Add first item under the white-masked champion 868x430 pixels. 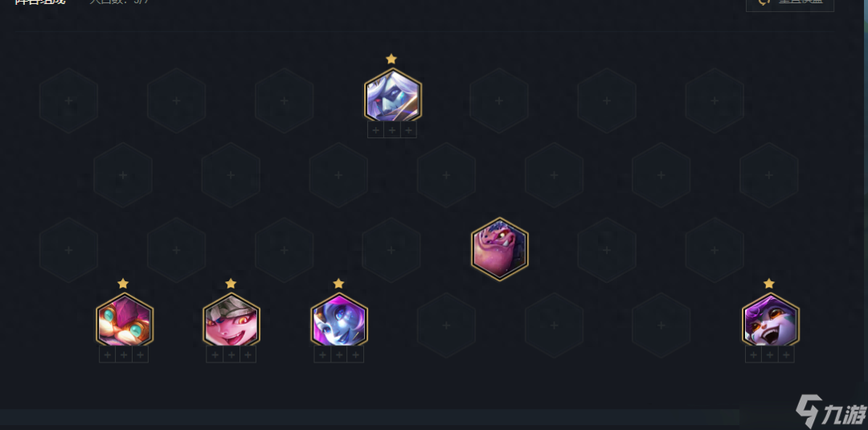[x=376, y=130]
